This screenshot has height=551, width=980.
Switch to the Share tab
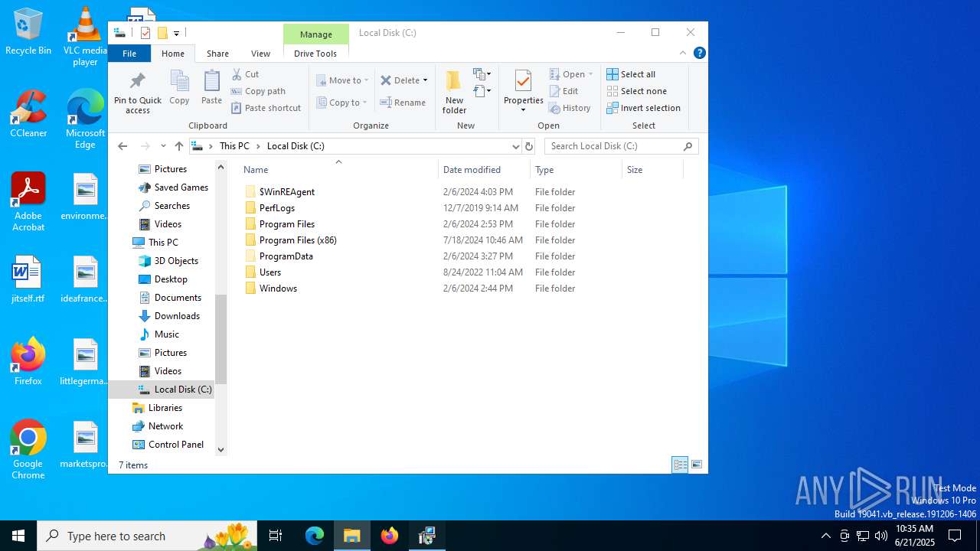tap(217, 54)
